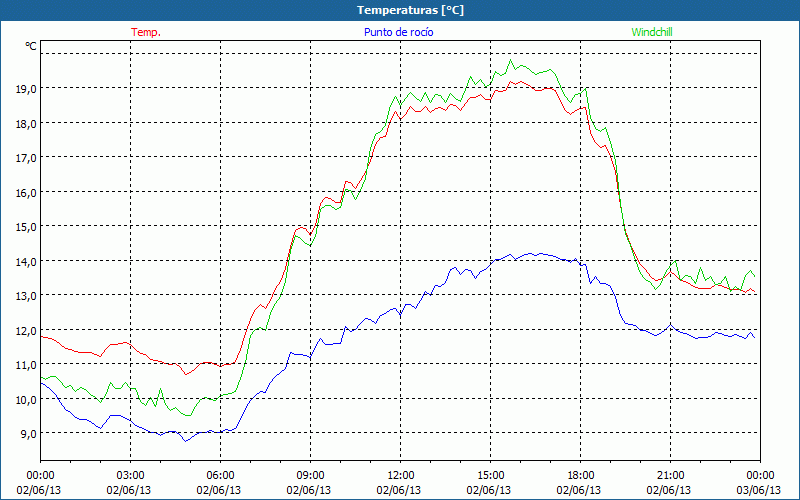800x500 pixels.
Task: Click the 21:00 time axis label
Action: point(670,476)
